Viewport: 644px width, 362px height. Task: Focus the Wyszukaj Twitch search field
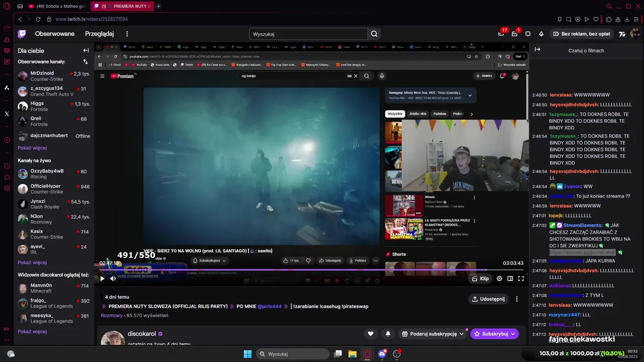(308, 34)
